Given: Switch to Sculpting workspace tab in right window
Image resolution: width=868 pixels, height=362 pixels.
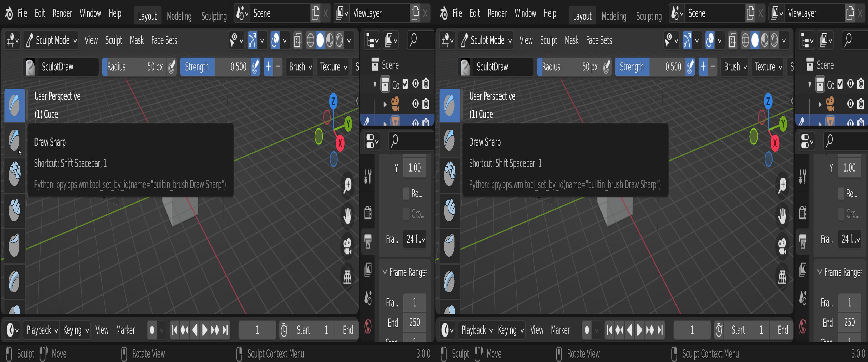Looking at the screenshot, I should pyautogui.click(x=649, y=16).
